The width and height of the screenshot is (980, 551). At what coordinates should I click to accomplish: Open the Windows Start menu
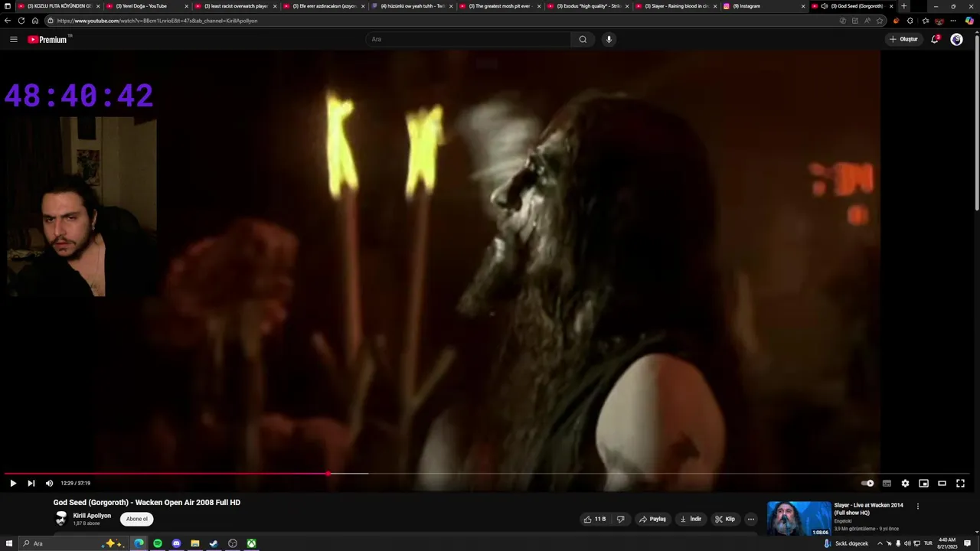[10, 543]
